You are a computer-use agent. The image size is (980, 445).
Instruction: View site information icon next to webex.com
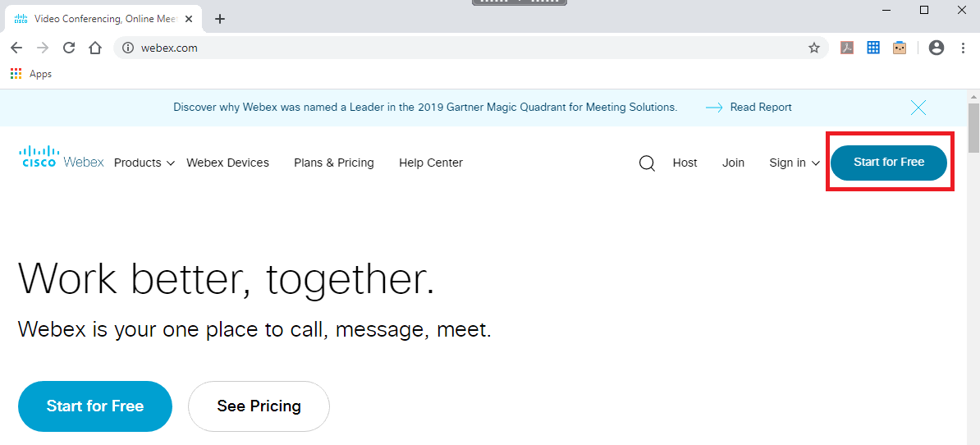tap(128, 48)
